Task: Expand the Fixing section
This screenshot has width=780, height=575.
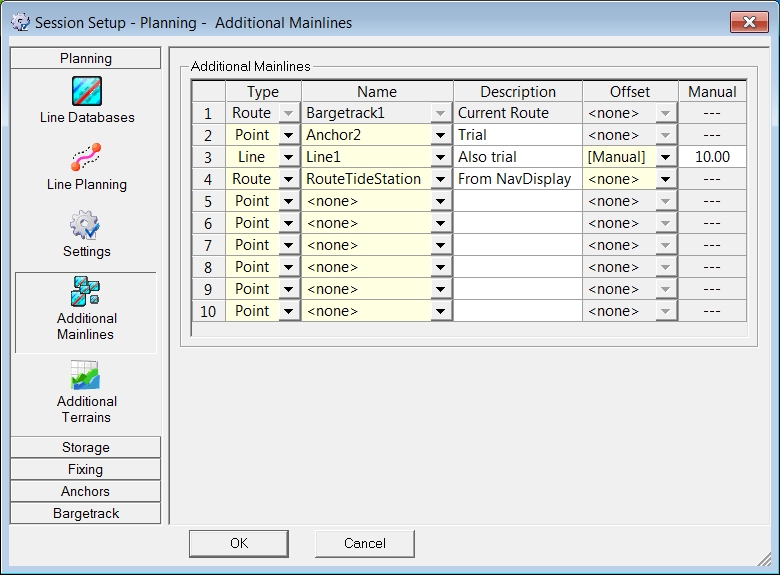Action: 85,469
